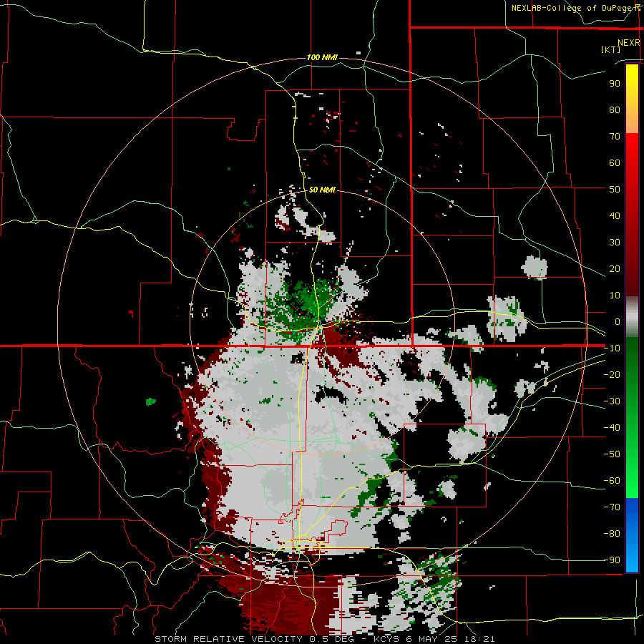Viewport: 644px width, 644px height.
Task: Click the positive 40 value on velocity scale
Action: coord(615,215)
